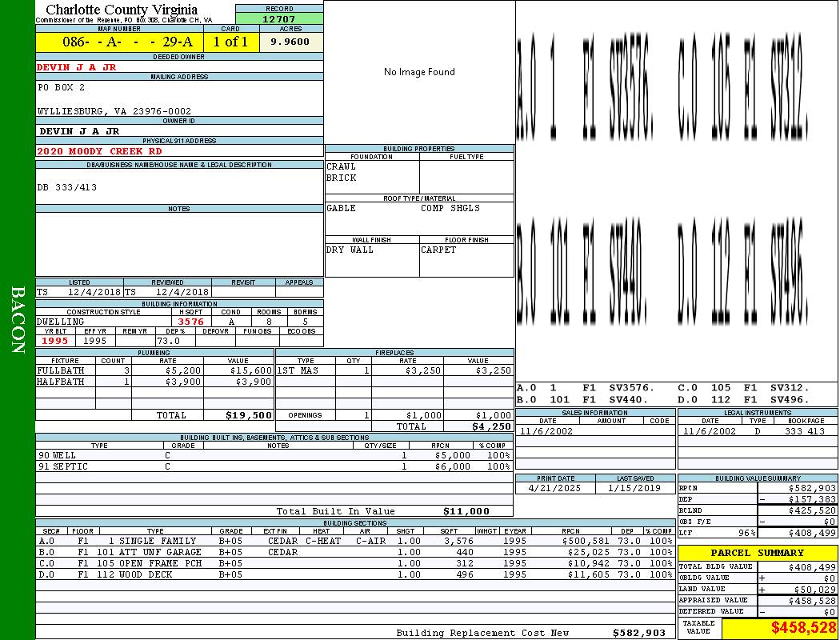Click the green record number 12707 field

tap(279, 18)
